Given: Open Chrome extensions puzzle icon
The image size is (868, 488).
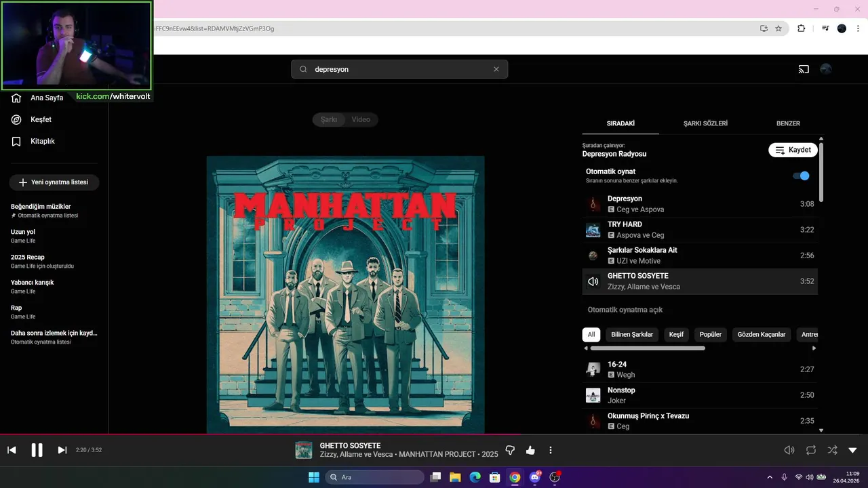Looking at the screenshot, I should click(x=802, y=28).
